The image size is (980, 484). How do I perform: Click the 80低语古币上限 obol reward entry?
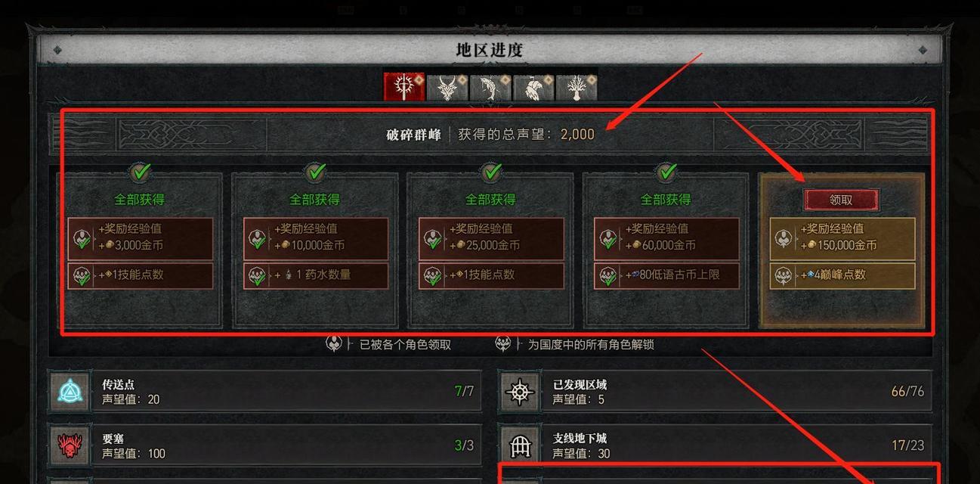click(x=666, y=275)
